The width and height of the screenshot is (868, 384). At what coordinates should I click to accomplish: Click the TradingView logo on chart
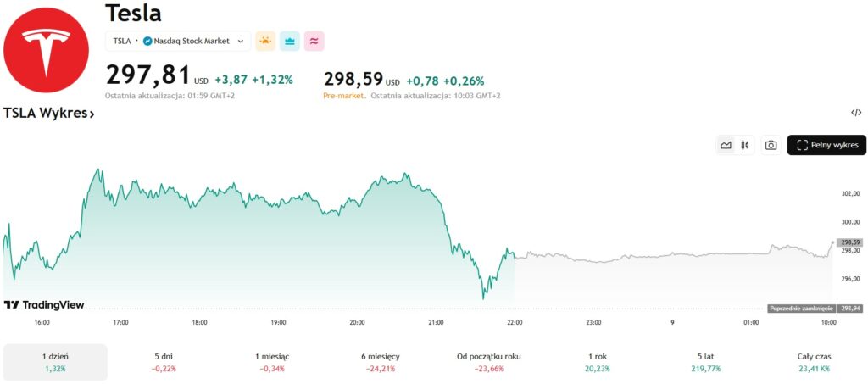tap(45, 304)
